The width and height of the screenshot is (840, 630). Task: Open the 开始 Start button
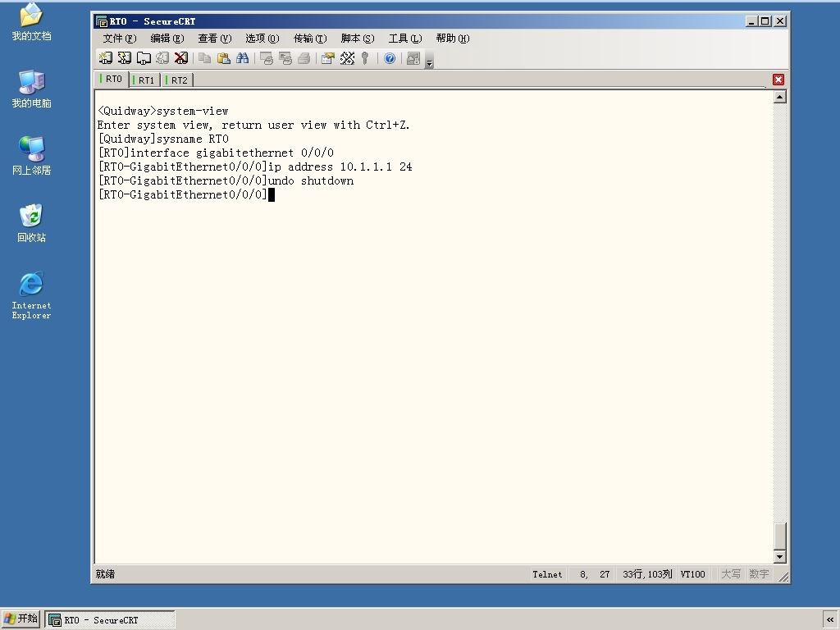coord(21,619)
